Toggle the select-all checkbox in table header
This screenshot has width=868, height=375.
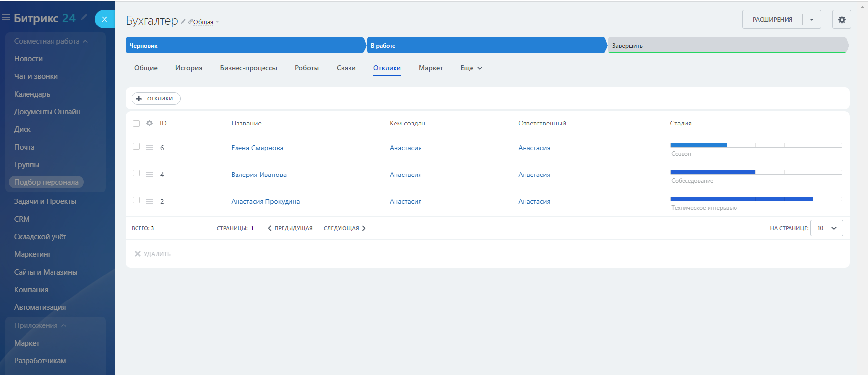tap(136, 124)
